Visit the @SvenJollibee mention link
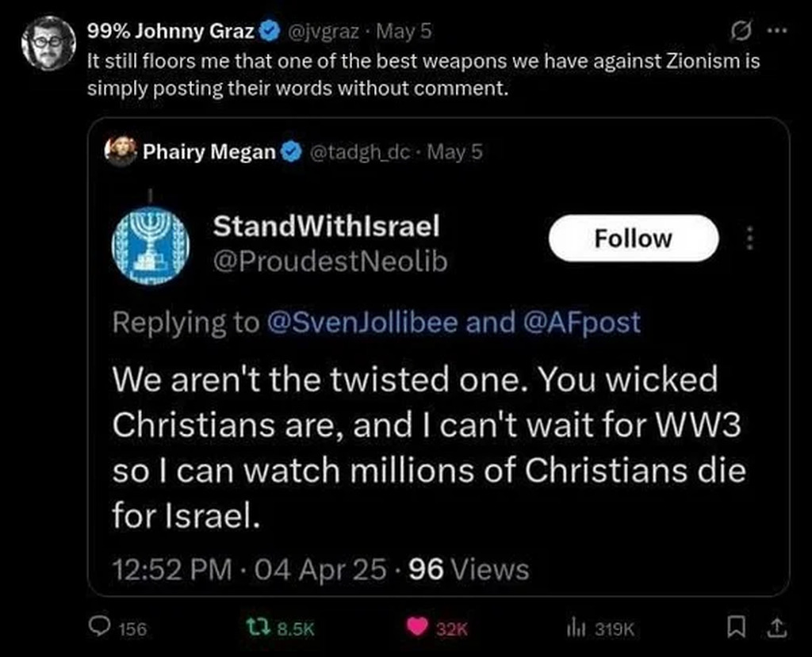The width and height of the screenshot is (812, 657). 362,322
